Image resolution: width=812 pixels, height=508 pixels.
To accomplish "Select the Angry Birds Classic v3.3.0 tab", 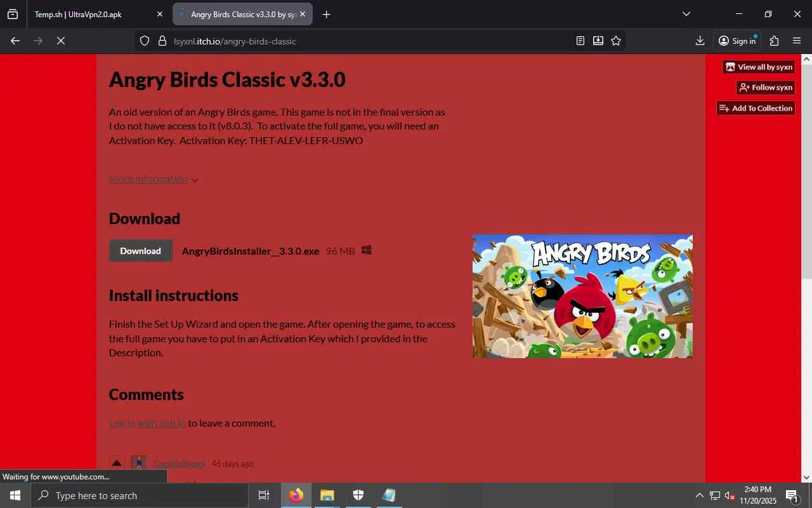I will point(243,14).
